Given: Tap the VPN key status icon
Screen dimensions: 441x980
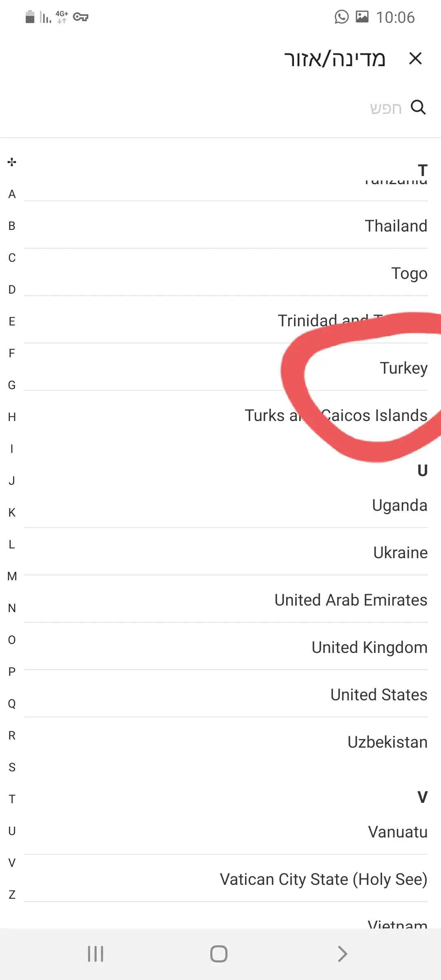Looking at the screenshot, I should coord(80,17).
